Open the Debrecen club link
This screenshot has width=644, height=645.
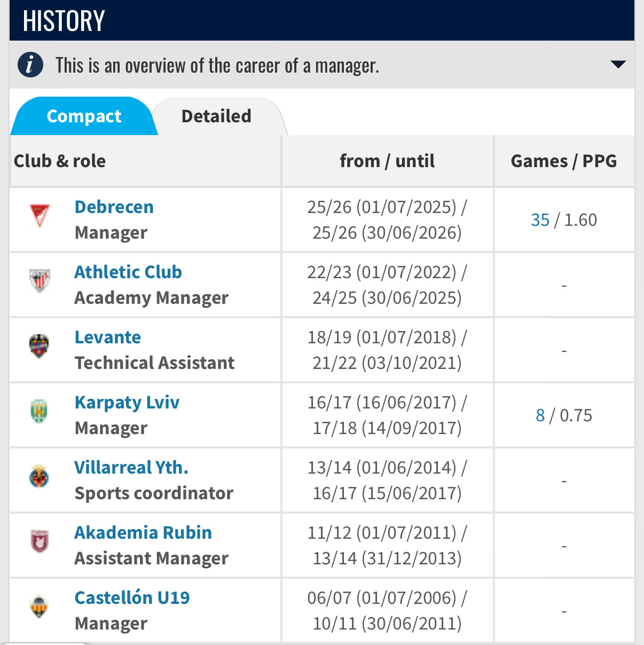tap(114, 207)
